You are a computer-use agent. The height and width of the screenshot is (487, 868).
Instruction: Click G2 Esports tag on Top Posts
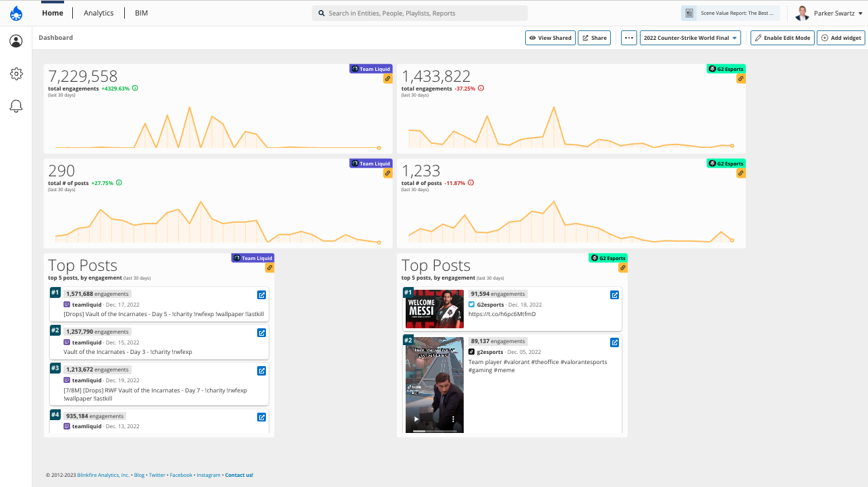point(608,258)
